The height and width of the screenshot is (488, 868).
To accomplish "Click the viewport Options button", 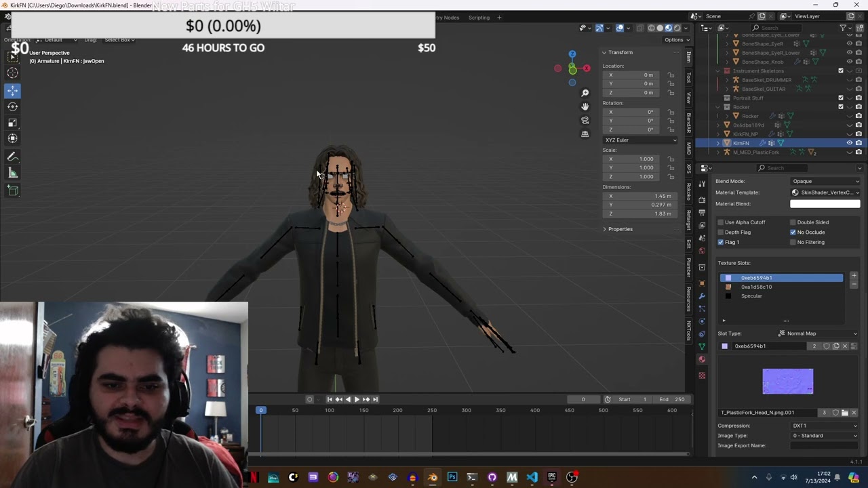I will tap(675, 40).
